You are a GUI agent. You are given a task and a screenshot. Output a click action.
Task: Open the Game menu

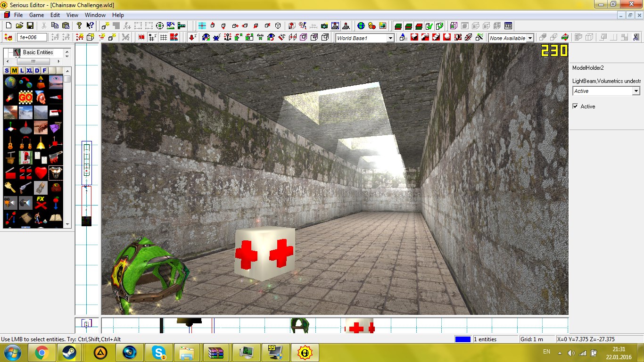pos(37,15)
